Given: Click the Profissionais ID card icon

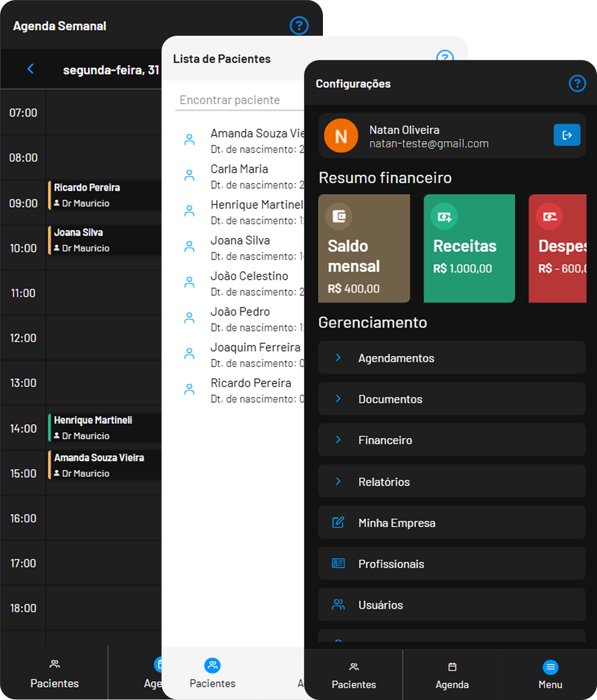Looking at the screenshot, I should pos(338,564).
